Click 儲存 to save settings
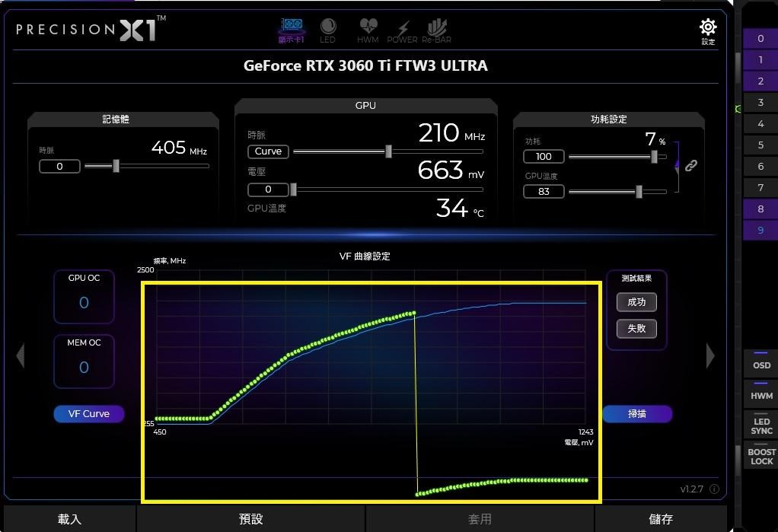778x532 pixels. tap(661, 519)
